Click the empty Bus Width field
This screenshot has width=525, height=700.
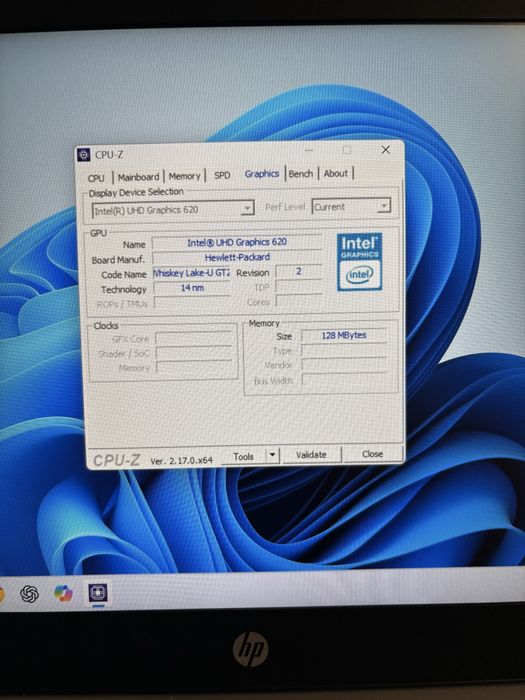344,379
